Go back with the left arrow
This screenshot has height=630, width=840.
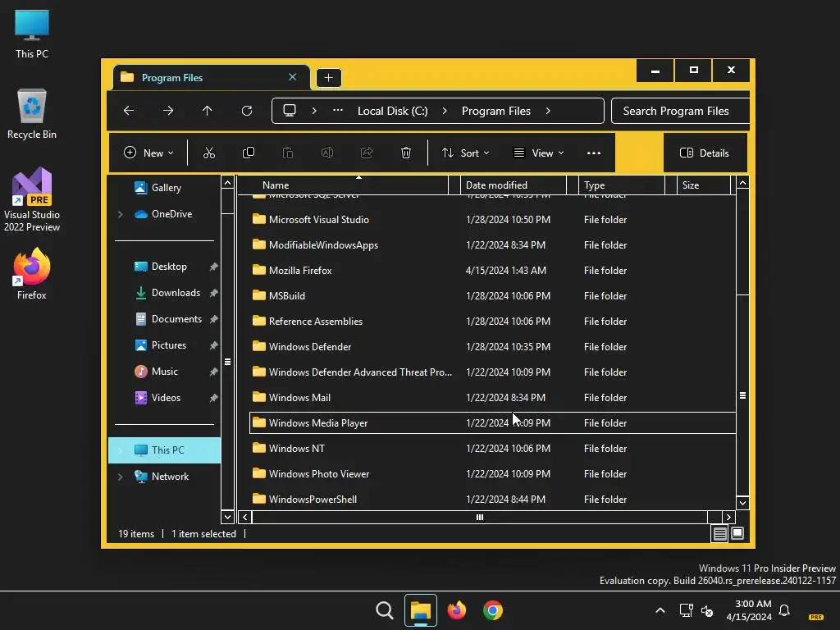(x=129, y=111)
